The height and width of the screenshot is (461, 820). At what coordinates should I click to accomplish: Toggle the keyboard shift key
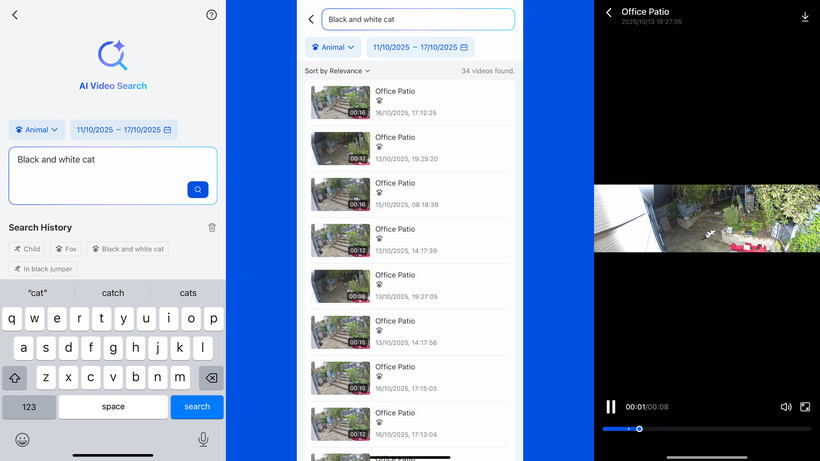[x=15, y=378]
